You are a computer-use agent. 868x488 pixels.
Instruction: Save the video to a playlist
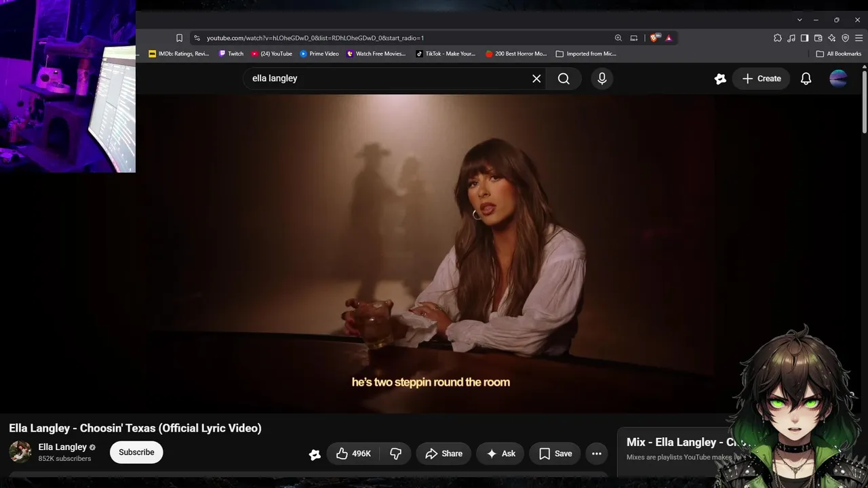pyautogui.click(x=555, y=453)
